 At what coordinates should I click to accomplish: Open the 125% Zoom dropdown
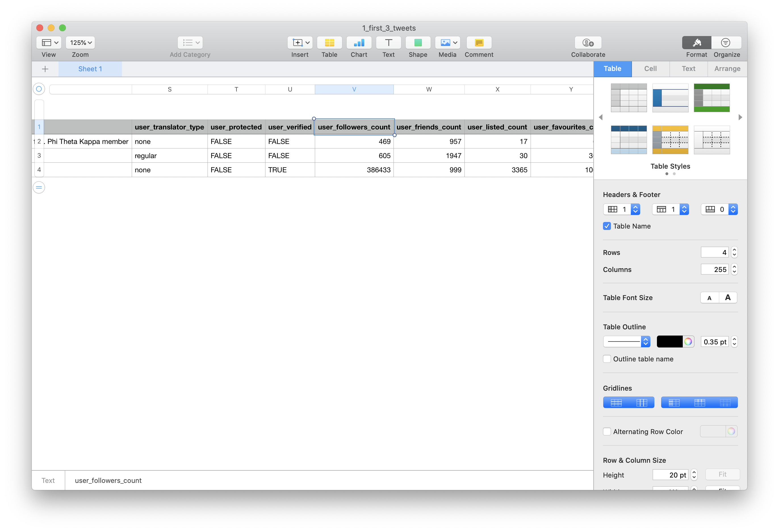pos(80,43)
